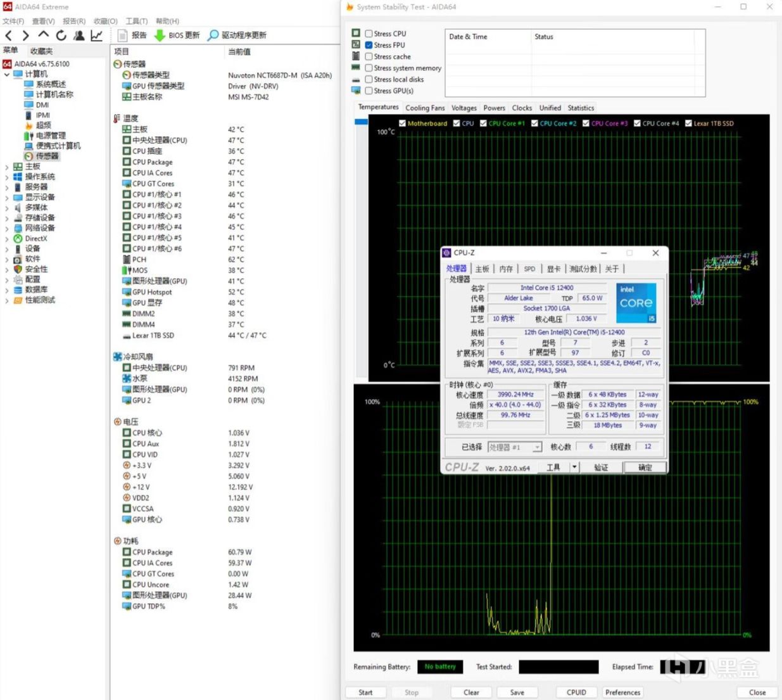
Task: Enable the Stress CPU checkbox
Action: [369, 34]
